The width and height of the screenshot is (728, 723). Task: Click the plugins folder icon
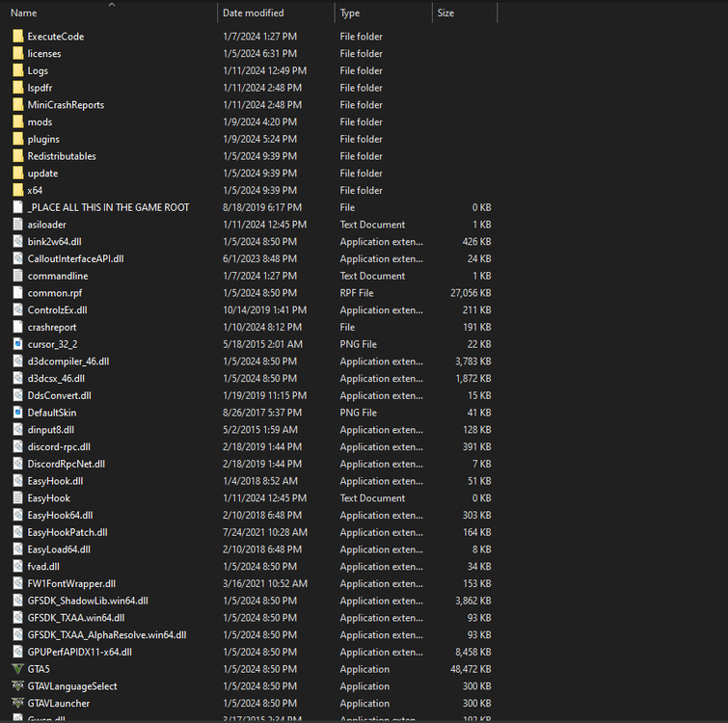[x=17, y=139]
